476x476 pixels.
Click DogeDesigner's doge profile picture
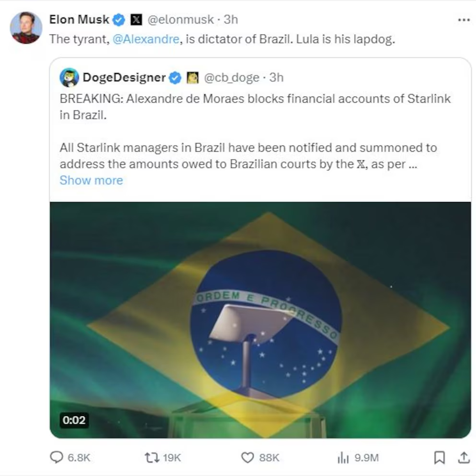[68, 78]
